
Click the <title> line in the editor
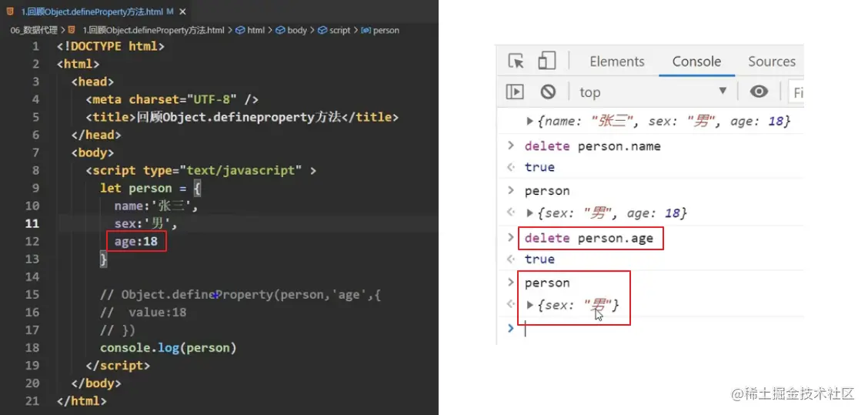pyautogui.click(x=242, y=117)
